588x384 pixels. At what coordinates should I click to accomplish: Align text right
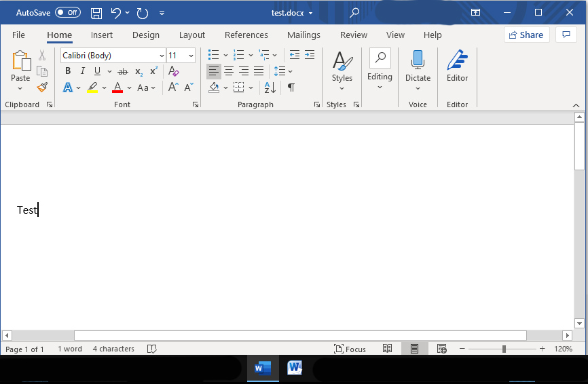(x=244, y=71)
